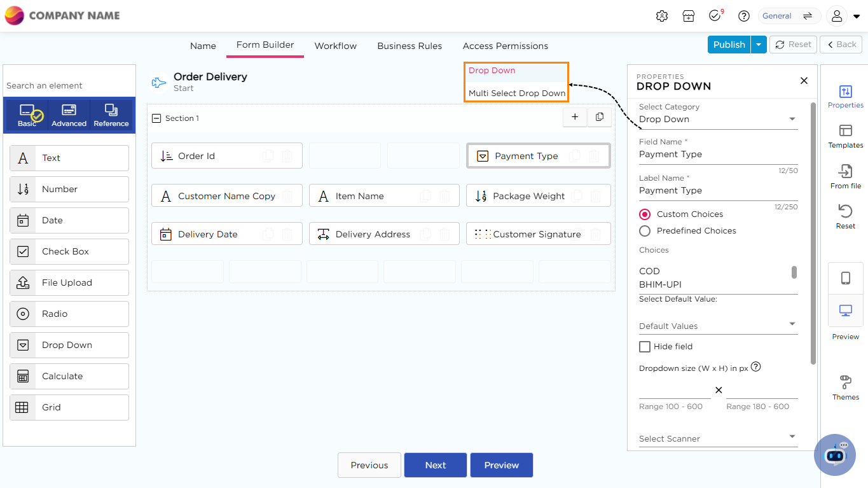The image size is (868, 488).
Task: Open the Themes panel icon
Action: (x=845, y=382)
